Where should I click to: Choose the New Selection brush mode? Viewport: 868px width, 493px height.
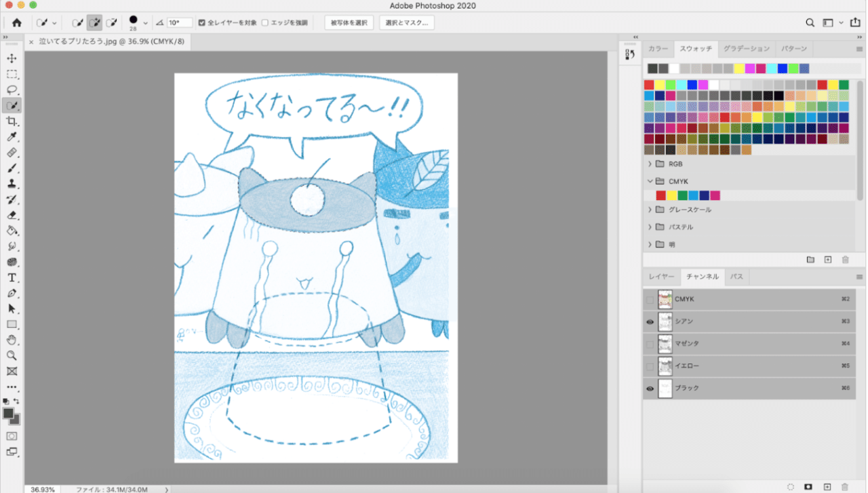[78, 22]
